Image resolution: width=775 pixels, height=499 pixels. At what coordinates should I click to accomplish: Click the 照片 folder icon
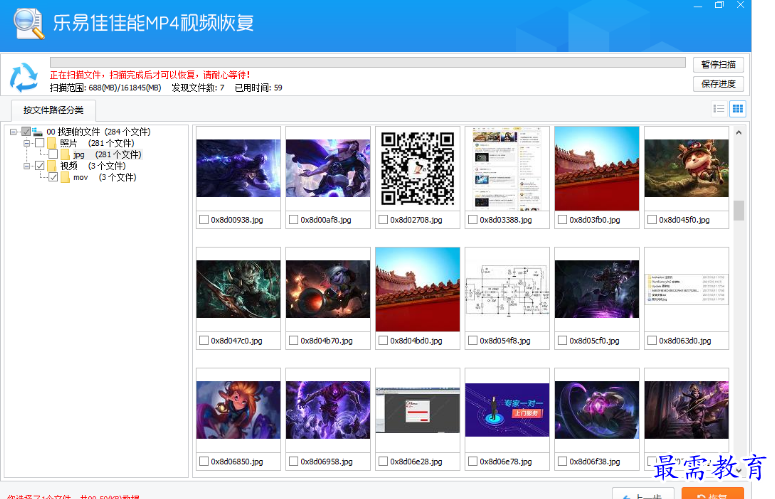52,143
